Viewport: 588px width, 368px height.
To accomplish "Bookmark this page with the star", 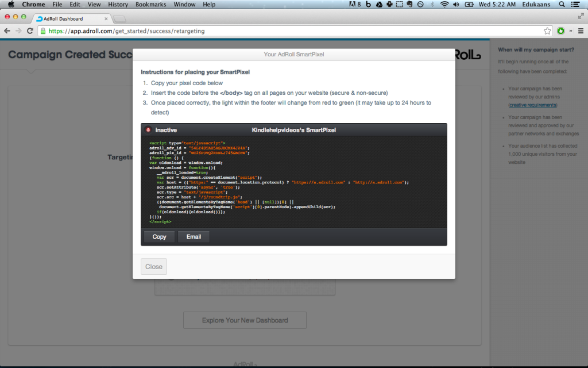I will coord(547,31).
